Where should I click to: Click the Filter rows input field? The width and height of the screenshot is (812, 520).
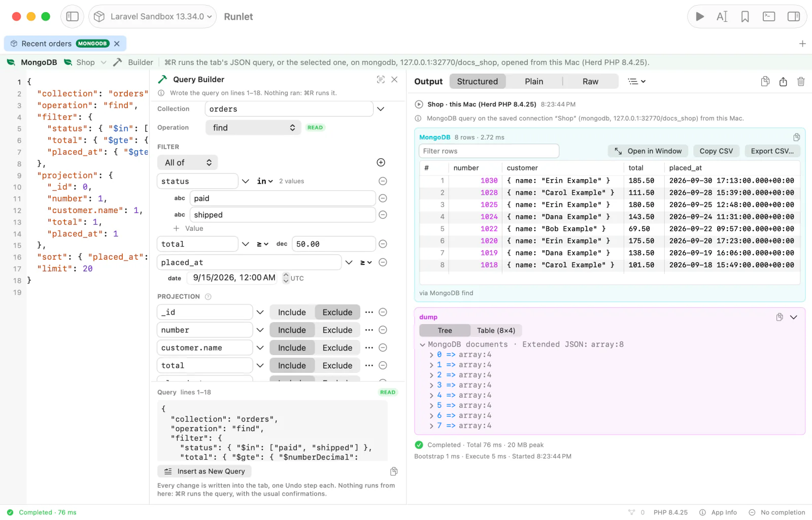click(x=489, y=151)
